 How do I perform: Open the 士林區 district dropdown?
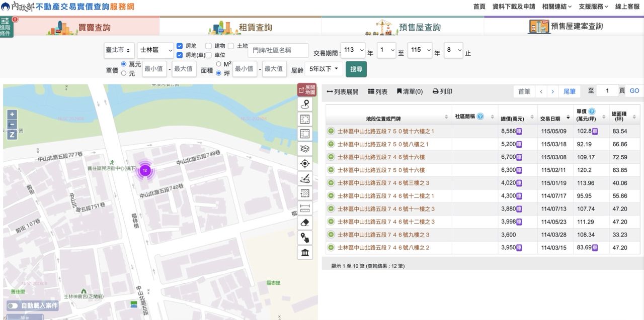[155, 51]
